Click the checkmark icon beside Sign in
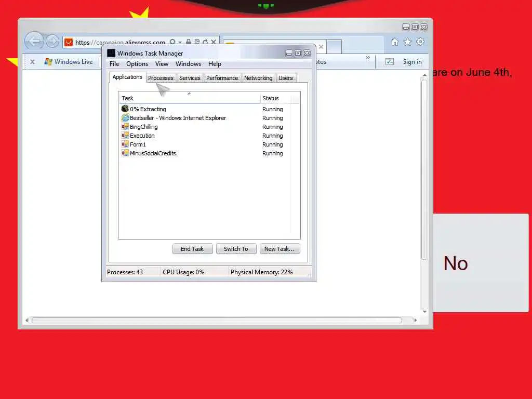Viewport: 532px width, 399px height. 390,62
